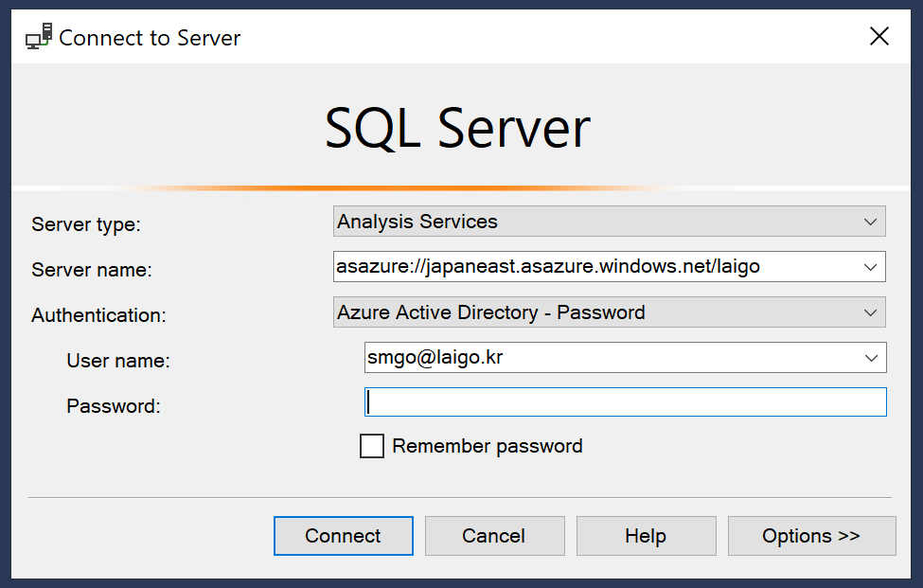
Task: Focus the Password input field
Action: (x=625, y=402)
